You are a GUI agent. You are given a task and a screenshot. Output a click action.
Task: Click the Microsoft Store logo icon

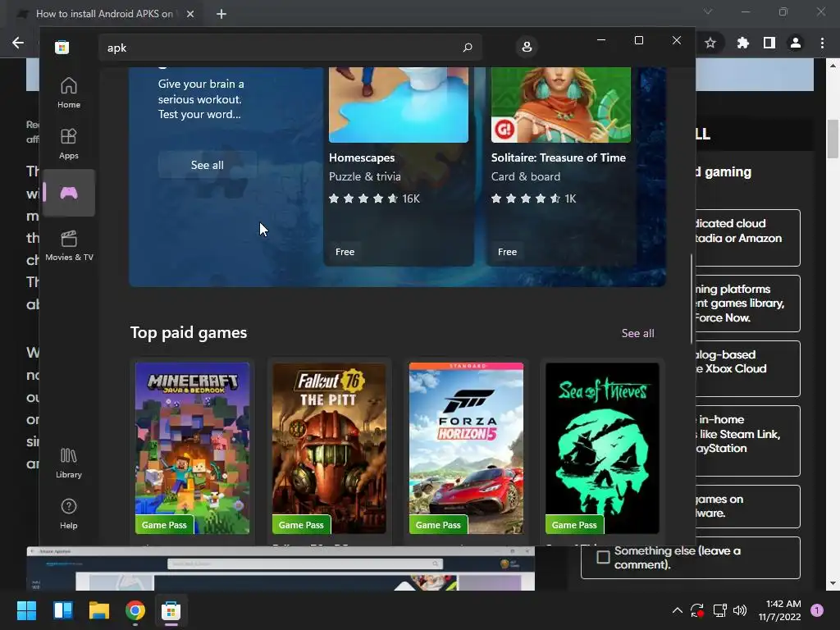(x=62, y=47)
